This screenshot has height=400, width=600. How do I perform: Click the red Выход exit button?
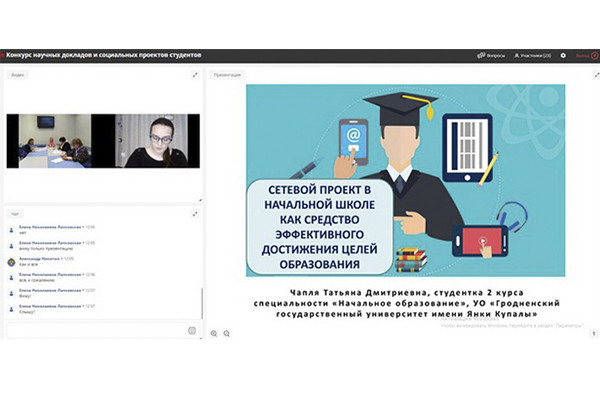click(584, 56)
